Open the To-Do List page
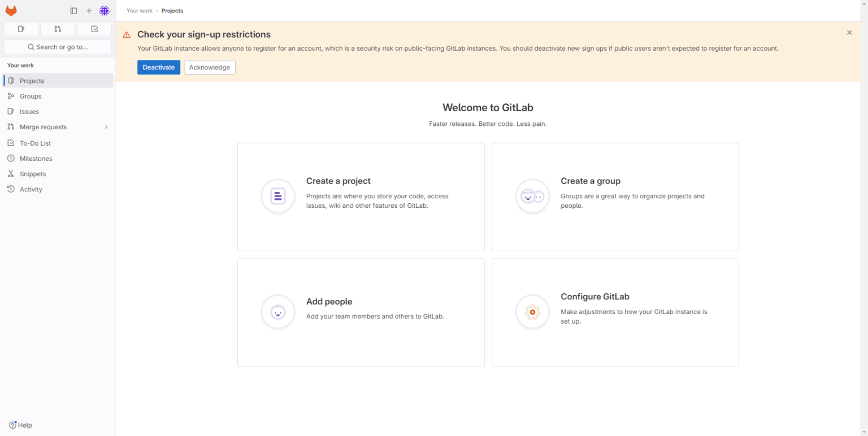 coord(58,143)
